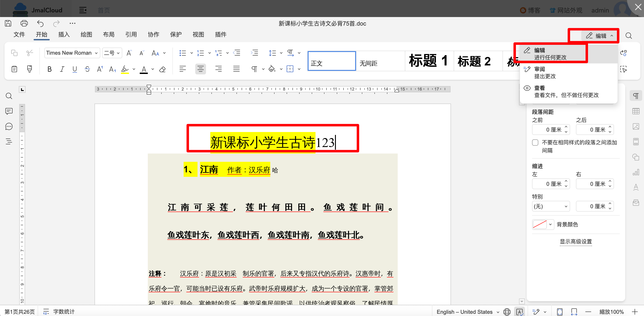
Task: Apply the 标题 1 style thumbnail
Action: click(429, 61)
